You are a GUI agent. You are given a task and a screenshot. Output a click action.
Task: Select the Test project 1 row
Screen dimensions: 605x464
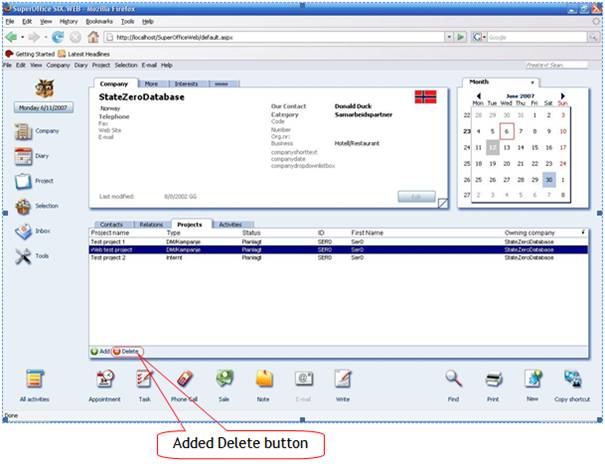338,242
